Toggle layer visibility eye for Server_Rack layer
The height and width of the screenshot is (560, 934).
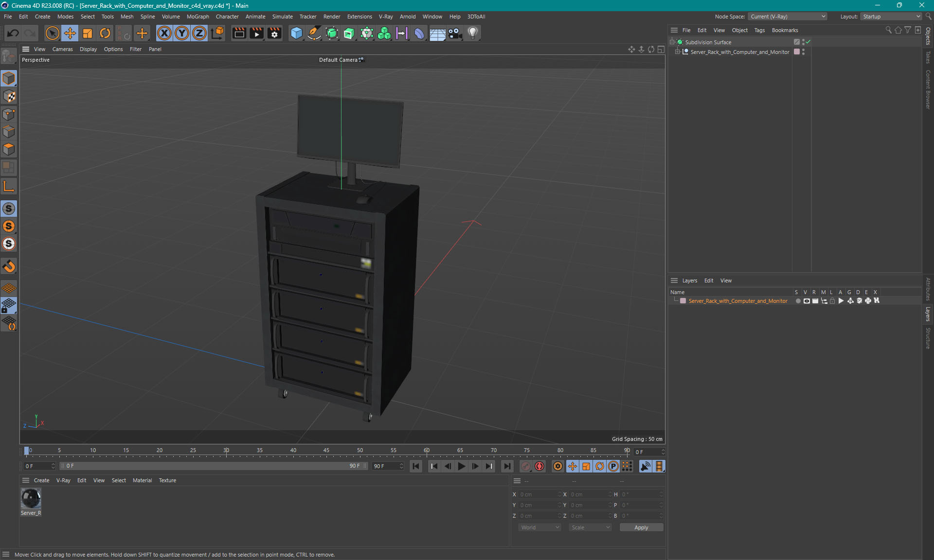[807, 301]
